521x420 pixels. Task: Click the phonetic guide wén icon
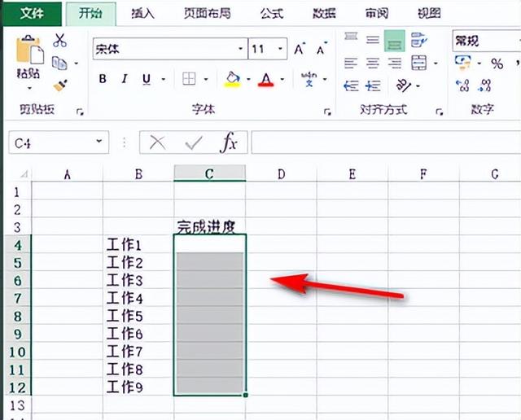click(309, 79)
